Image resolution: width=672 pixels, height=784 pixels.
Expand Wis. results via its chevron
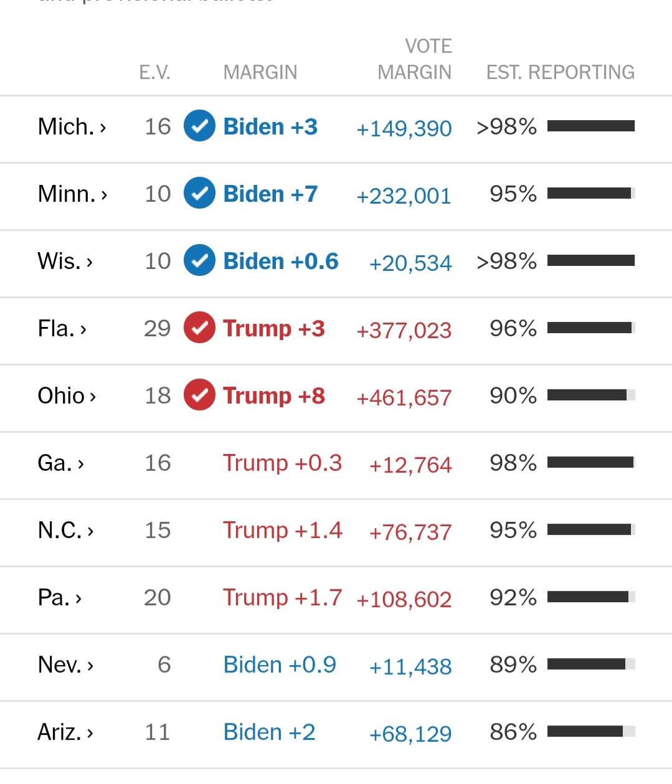click(x=90, y=262)
